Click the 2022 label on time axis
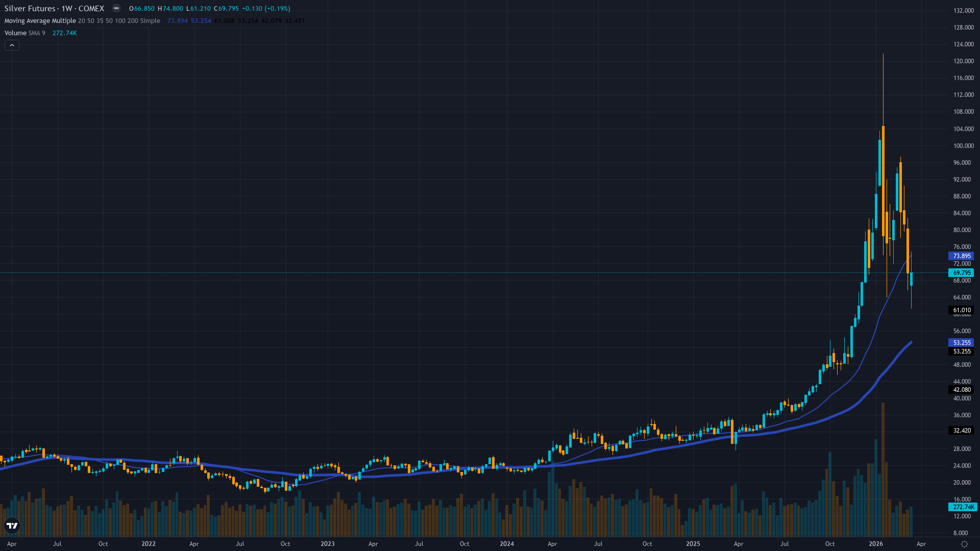This screenshot has height=551, width=980. click(149, 544)
